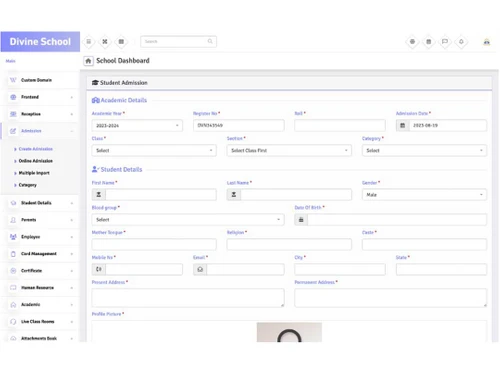Open the Section dropdown showing Select Class First

coord(289,151)
